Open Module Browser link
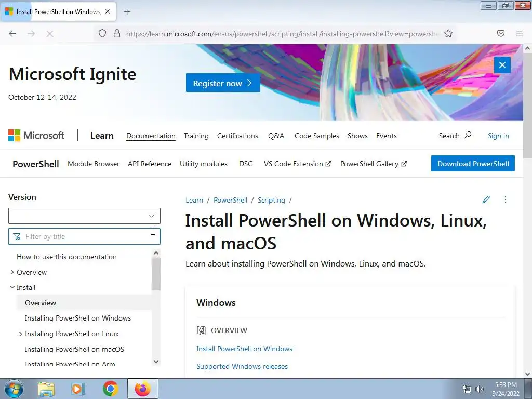This screenshot has width=532, height=399. (94, 164)
